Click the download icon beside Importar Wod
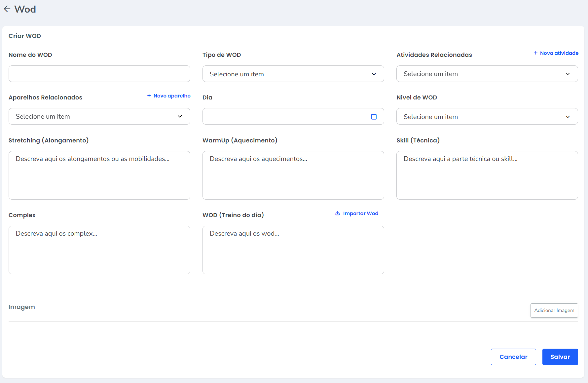588x383 pixels. 338,213
